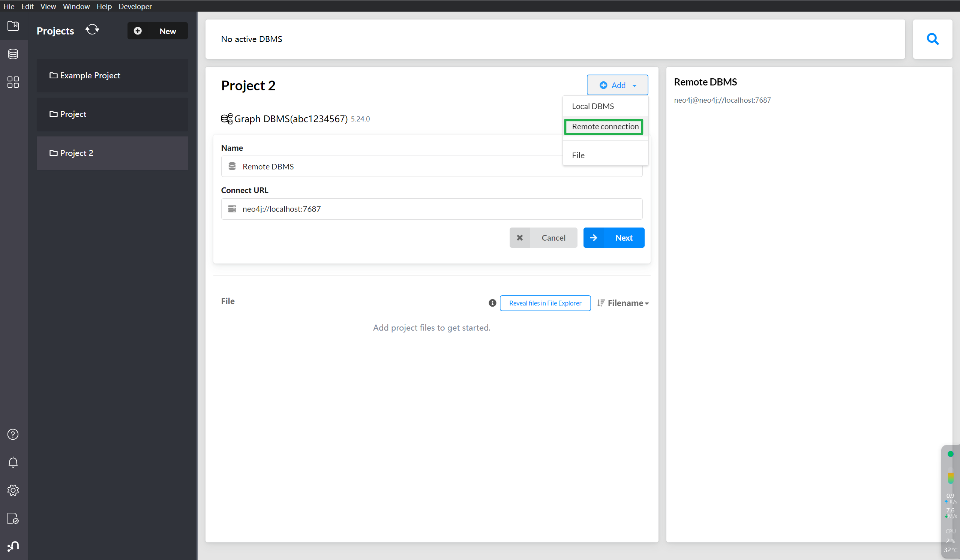Open the File menu in menu bar
This screenshot has width=960, height=560.
(9, 6)
